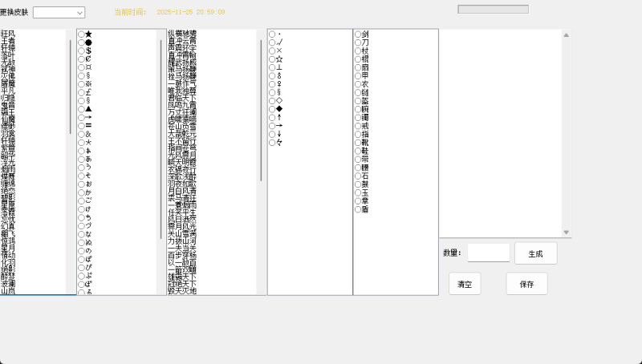Select the ぬ hiragana radio button
The height and width of the screenshot is (364, 642).
coord(82,242)
